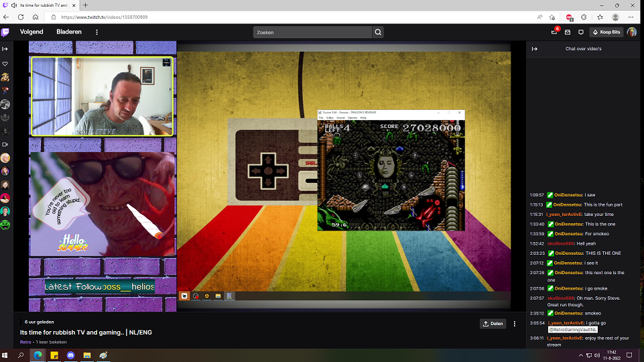The image size is (644, 362).
Task: Open the video options three-dot menu
Action: point(515,324)
